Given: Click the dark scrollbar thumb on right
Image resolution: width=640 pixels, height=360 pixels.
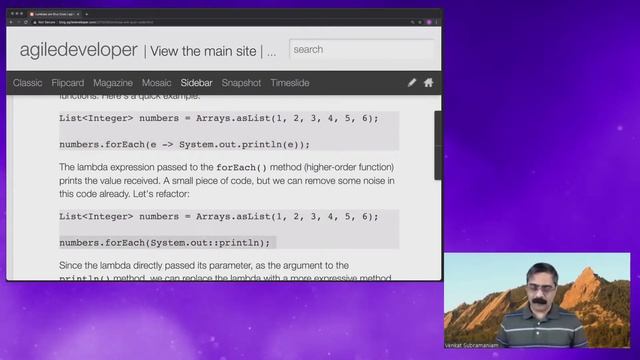Looking at the screenshot, I should (438, 145).
